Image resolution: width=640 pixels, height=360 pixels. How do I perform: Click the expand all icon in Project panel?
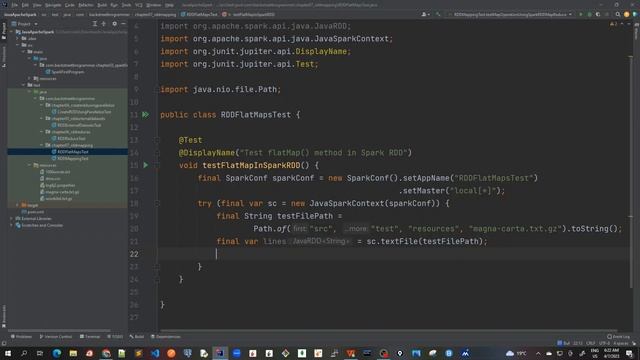click(x=95, y=24)
